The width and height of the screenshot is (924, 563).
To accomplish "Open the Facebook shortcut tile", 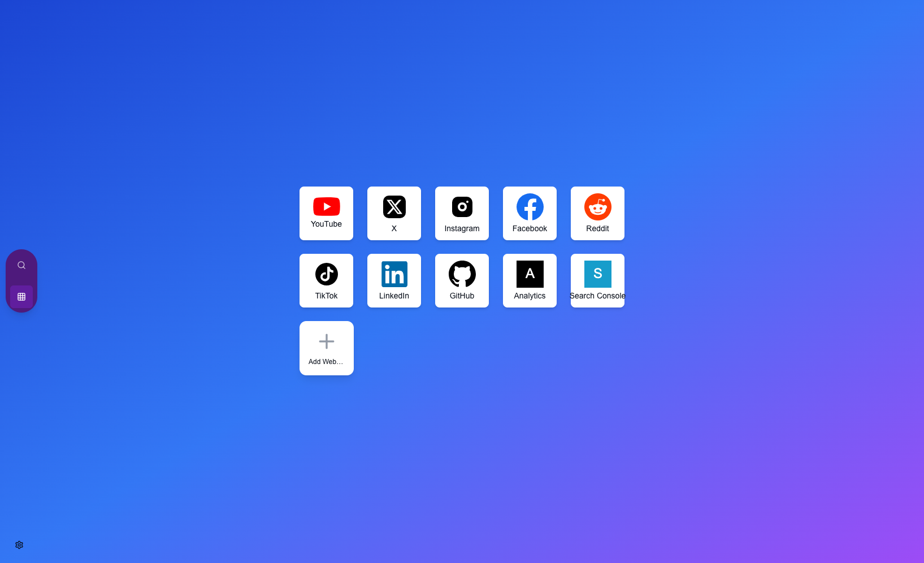I will (x=530, y=213).
